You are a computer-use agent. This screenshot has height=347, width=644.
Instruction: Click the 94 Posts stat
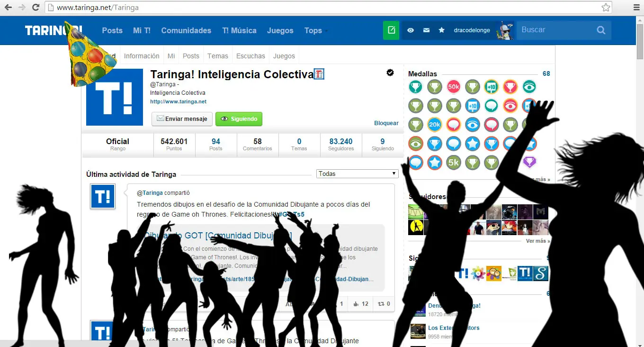click(216, 145)
